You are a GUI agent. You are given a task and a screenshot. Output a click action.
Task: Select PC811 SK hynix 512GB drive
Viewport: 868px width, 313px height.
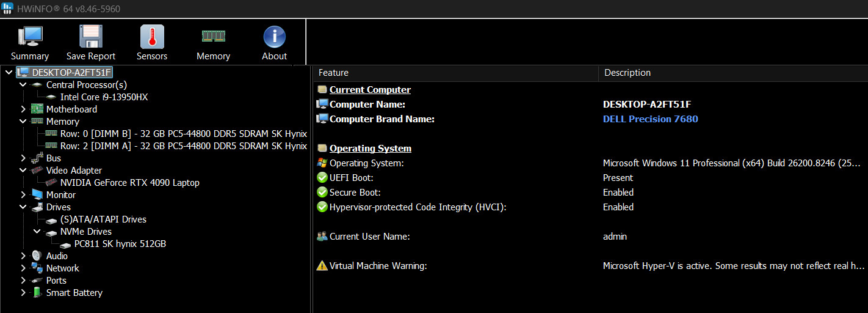click(120, 244)
